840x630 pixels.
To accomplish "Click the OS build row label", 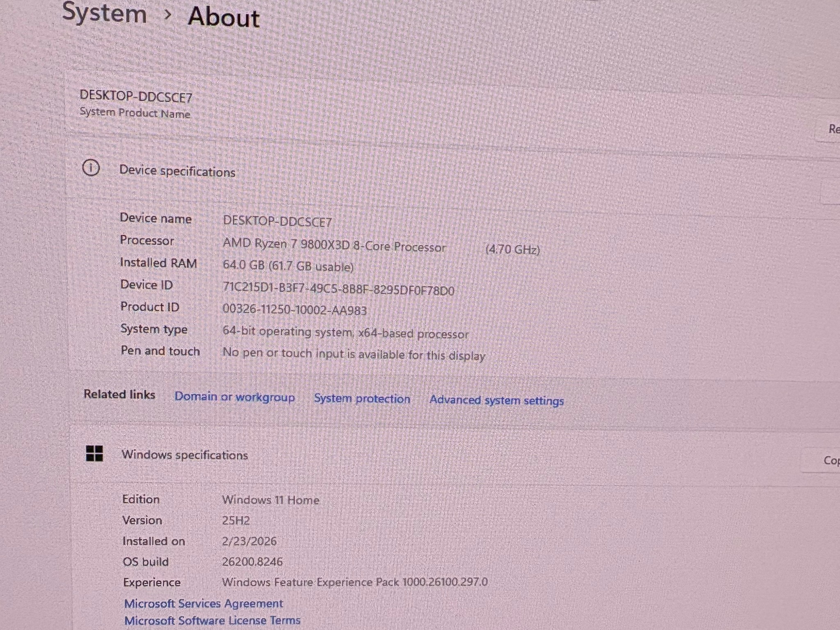I will (146, 562).
